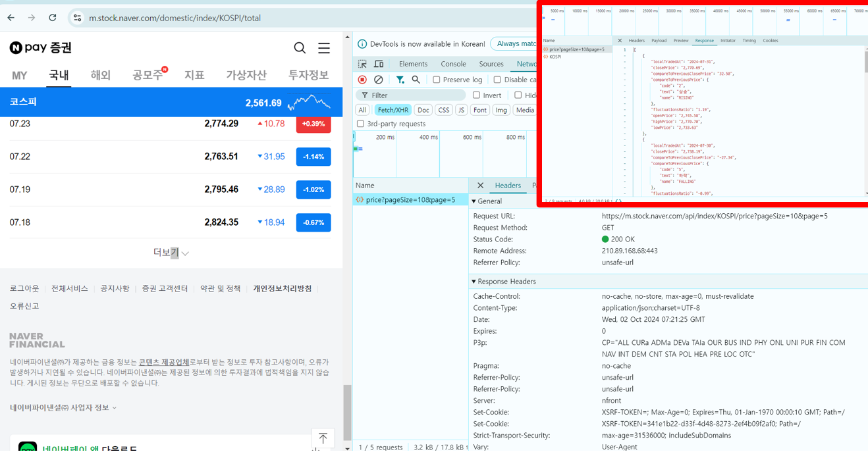Go back with the browser back arrow

[x=11, y=18]
